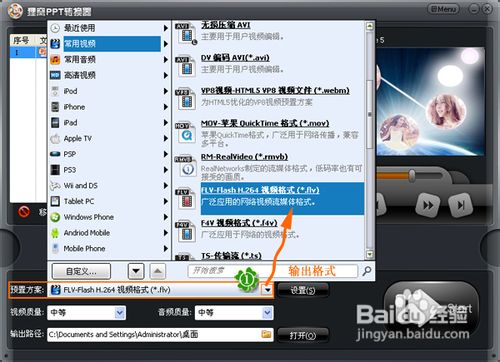
Task: Click the FLV Flash file icon
Action: coord(186,199)
